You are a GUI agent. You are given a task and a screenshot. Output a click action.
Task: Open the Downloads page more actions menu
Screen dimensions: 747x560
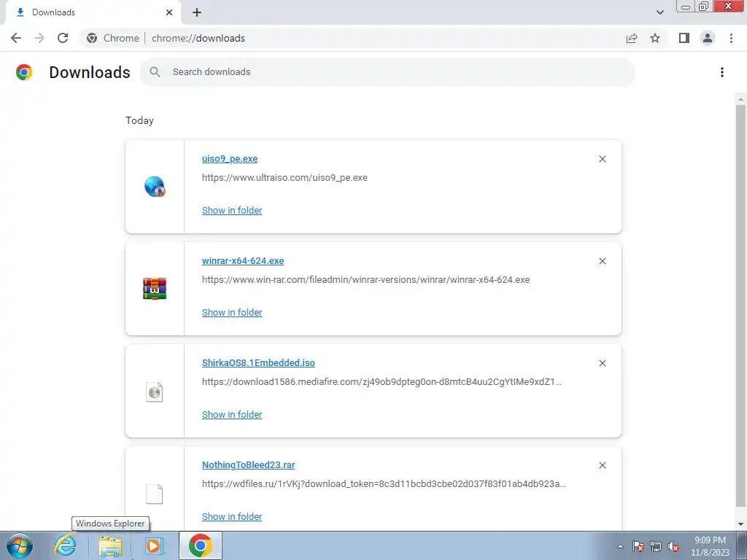(721, 72)
